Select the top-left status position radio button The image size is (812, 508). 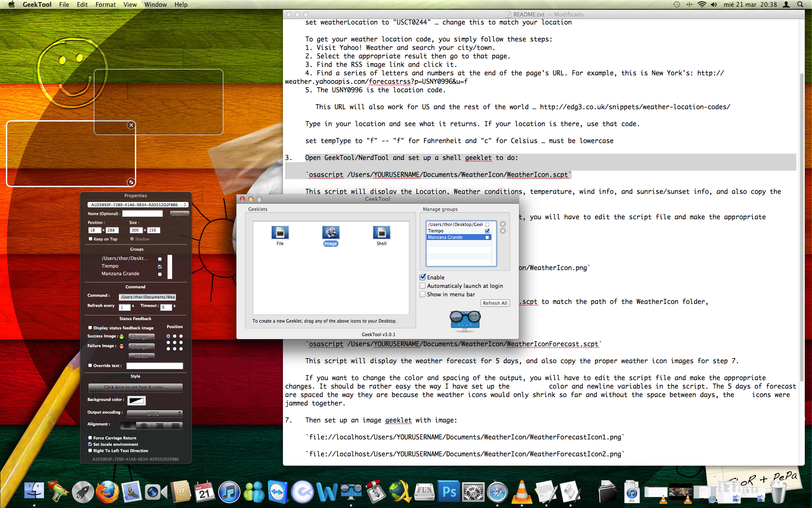tap(168, 336)
